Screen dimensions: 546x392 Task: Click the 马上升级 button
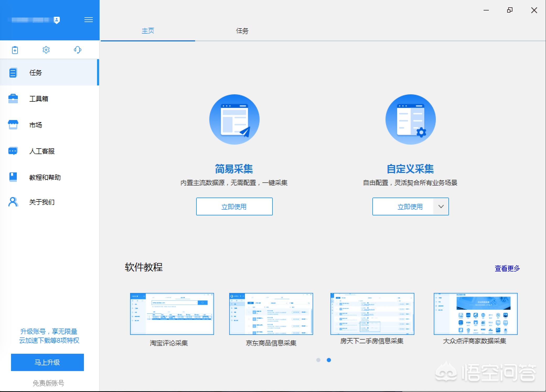(x=47, y=362)
